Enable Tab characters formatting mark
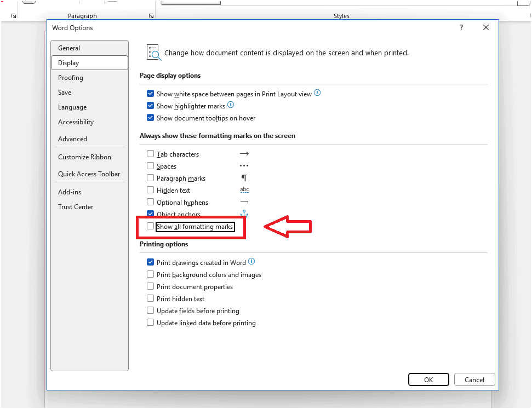This screenshot has width=532, height=409. coord(150,154)
